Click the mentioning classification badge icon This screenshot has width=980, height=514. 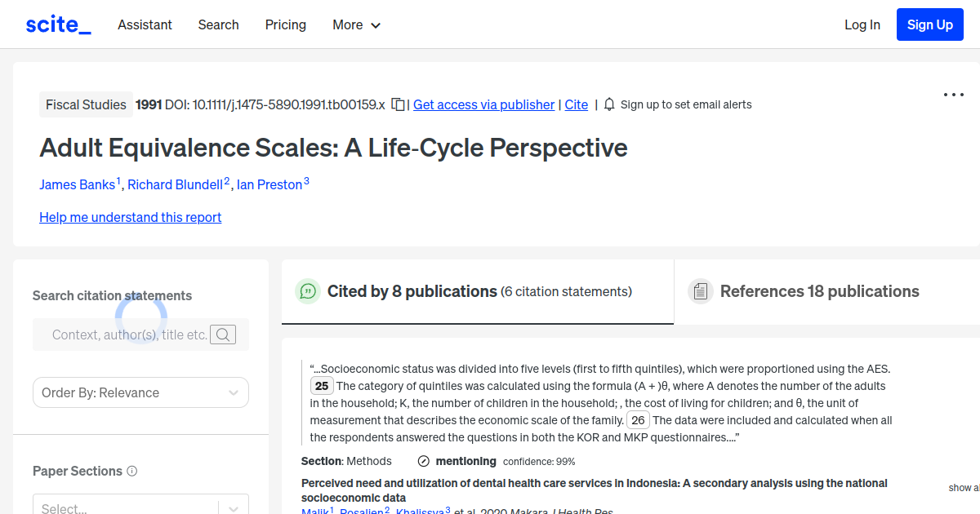click(423, 461)
